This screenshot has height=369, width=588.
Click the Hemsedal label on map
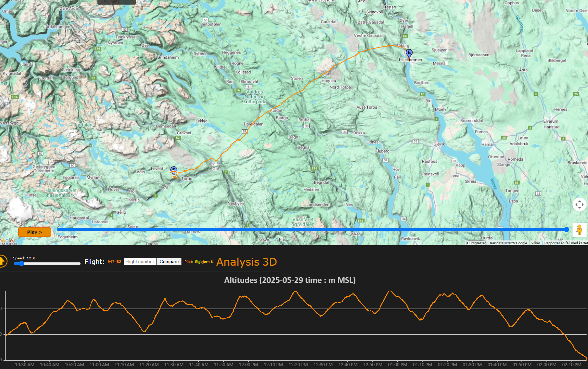pyautogui.click(x=165, y=126)
